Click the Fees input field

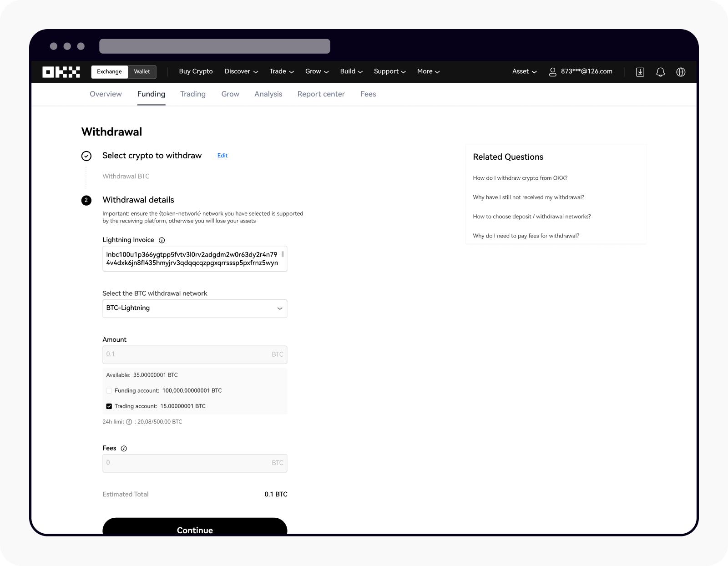click(195, 463)
